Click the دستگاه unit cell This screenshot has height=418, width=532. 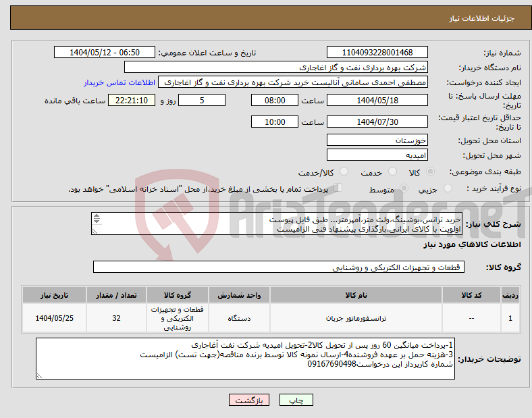(239, 318)
